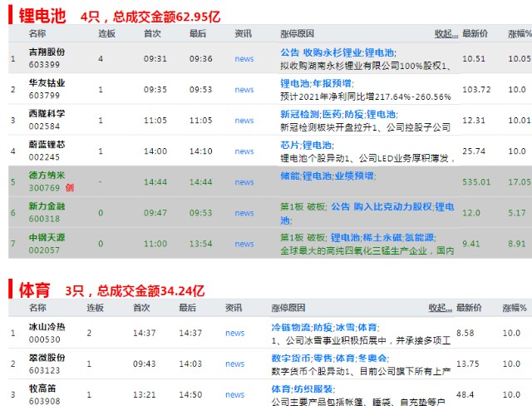Screen dimensions: 532x406
Task: Open 零售 tag for 翠微股份
Action: pos(323,358)
